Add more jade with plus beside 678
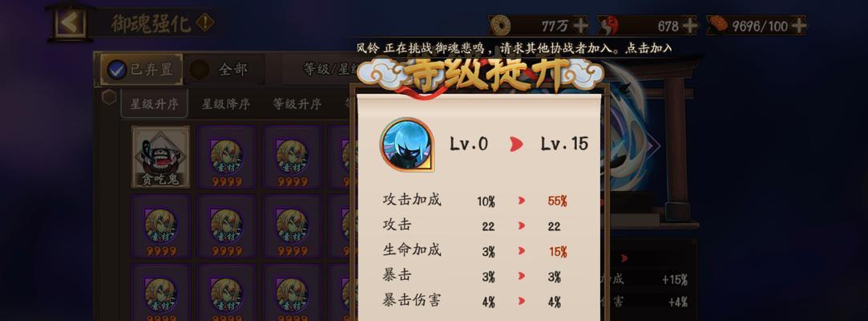 pos(690,26)
